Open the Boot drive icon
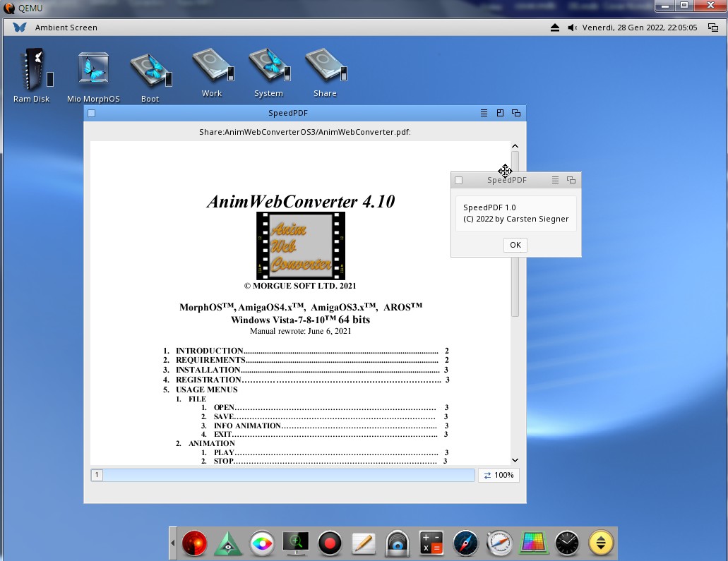The image size is (728, 561). point(150,71)
